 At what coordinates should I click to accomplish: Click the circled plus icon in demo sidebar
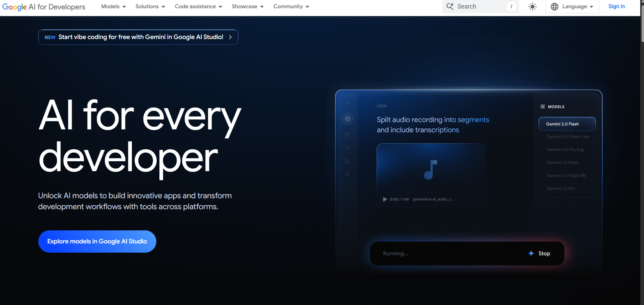point(347,119)
